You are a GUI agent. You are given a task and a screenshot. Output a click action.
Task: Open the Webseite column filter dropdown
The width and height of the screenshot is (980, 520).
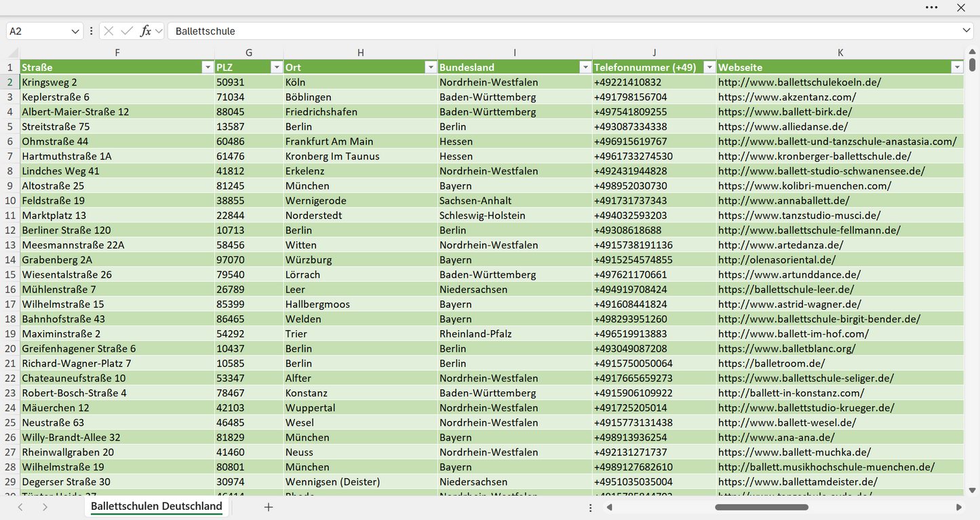point(956,67)
